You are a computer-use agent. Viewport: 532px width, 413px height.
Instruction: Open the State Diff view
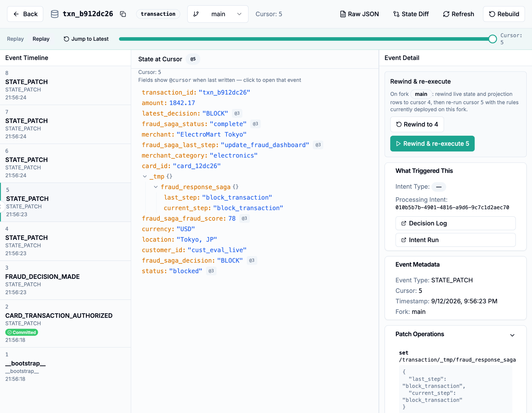(x=411, y=14)
